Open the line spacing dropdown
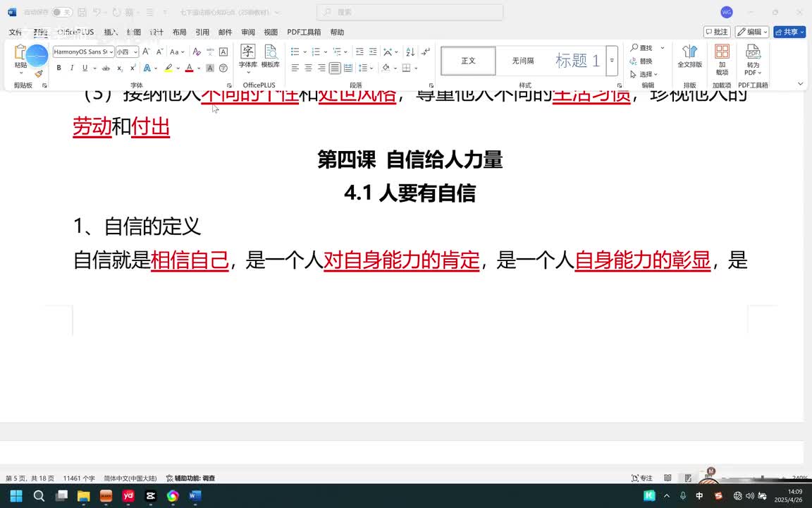The height and width of the screenshot is (508, 812). [x=366, y=68]
